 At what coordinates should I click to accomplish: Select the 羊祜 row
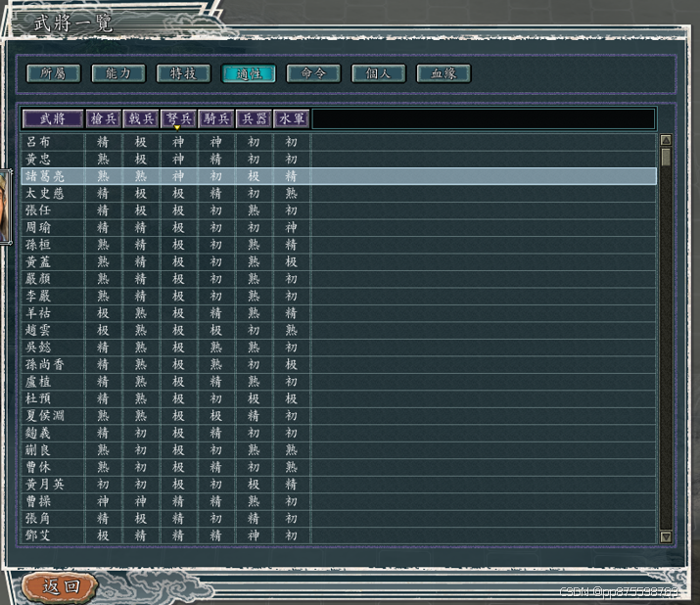tap(339, 313)
